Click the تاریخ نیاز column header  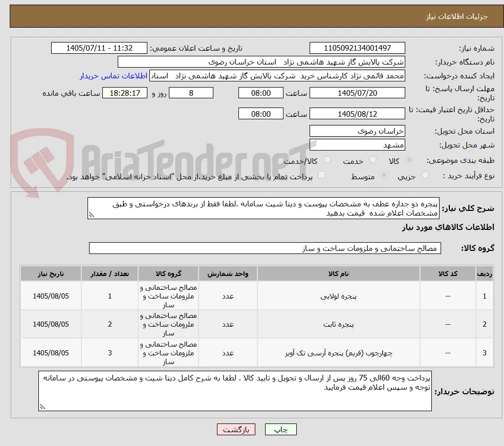[51, 273]
